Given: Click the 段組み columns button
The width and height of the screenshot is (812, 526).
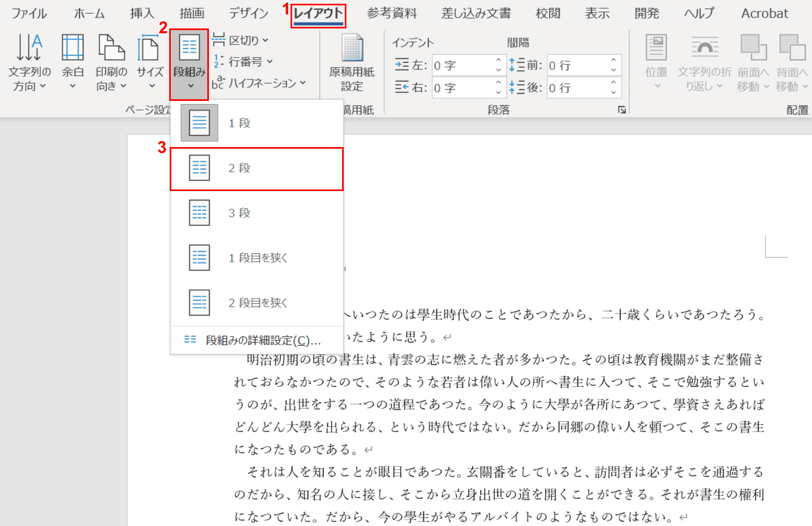Looking at the screenshot, I should (x=189, y=64).
